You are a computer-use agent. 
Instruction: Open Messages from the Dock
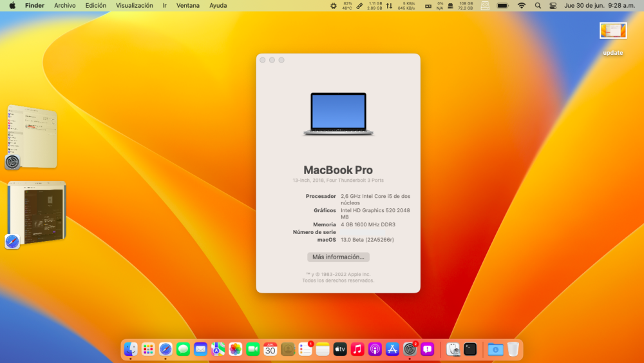[183, 349]
